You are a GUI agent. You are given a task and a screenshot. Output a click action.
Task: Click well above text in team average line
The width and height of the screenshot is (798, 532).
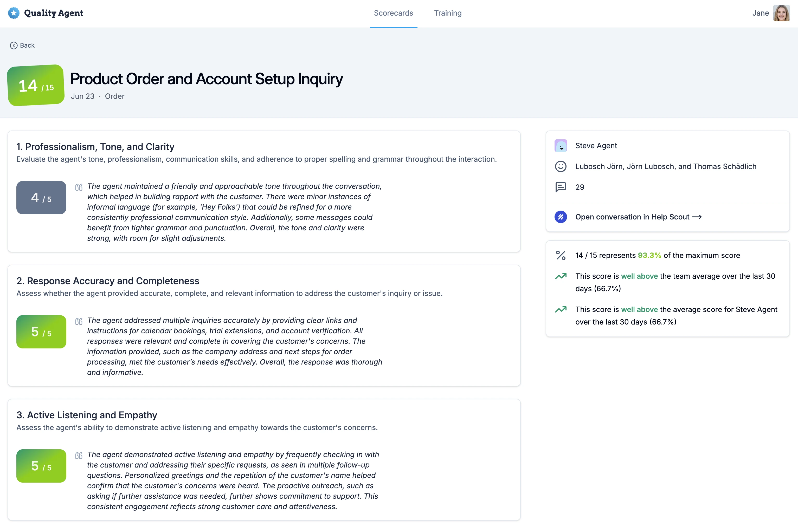tap(640, 276)
